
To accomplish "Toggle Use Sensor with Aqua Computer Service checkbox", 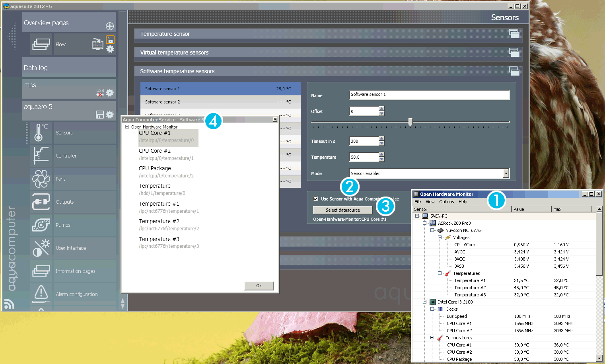I will click(x=316, y=199).
